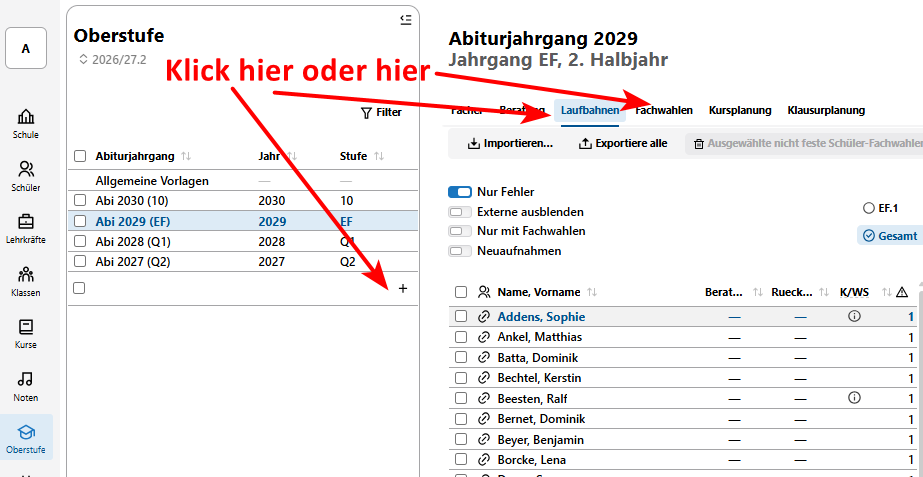Image resolution: width=923 pixels, height=477 pixels.
Task: Open student Beyer, Benjamin
Action: [540, 439]
